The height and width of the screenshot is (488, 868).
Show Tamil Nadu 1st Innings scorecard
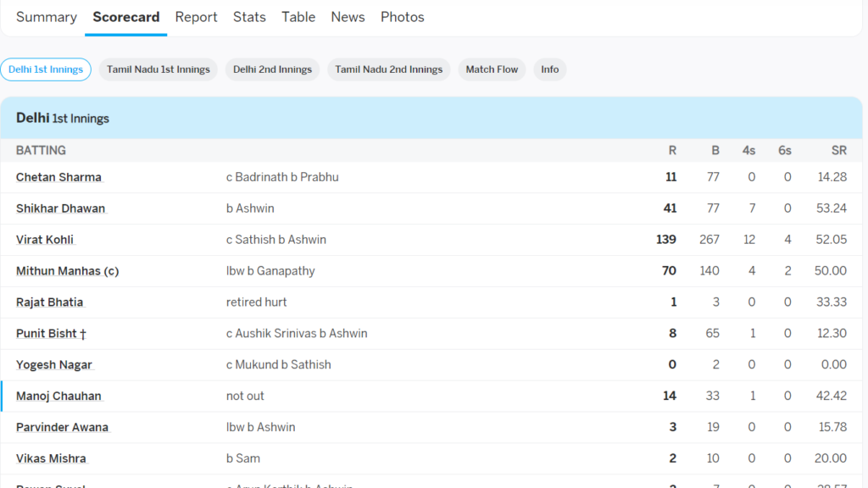coord(159,69)
